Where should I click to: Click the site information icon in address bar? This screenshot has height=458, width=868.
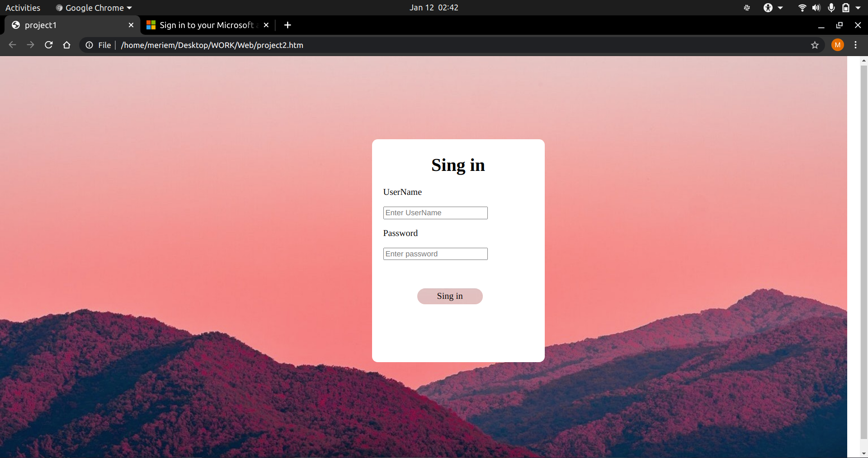[x=89, y=45]
